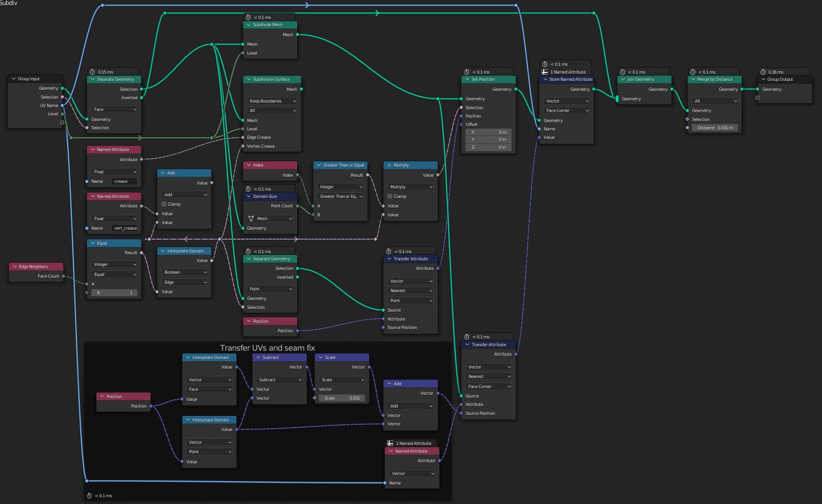Collapse the Group Output node chevron

[x=763, y=79]
